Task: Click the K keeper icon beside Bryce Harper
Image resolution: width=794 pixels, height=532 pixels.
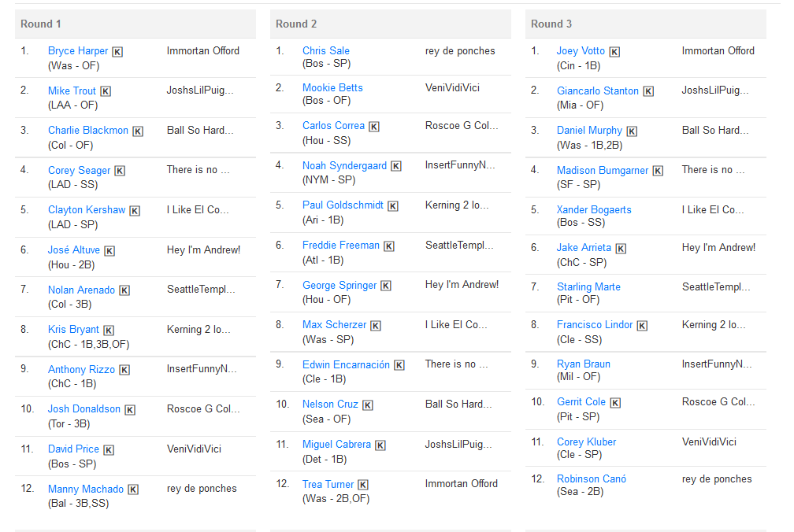Action: point(117,52)
